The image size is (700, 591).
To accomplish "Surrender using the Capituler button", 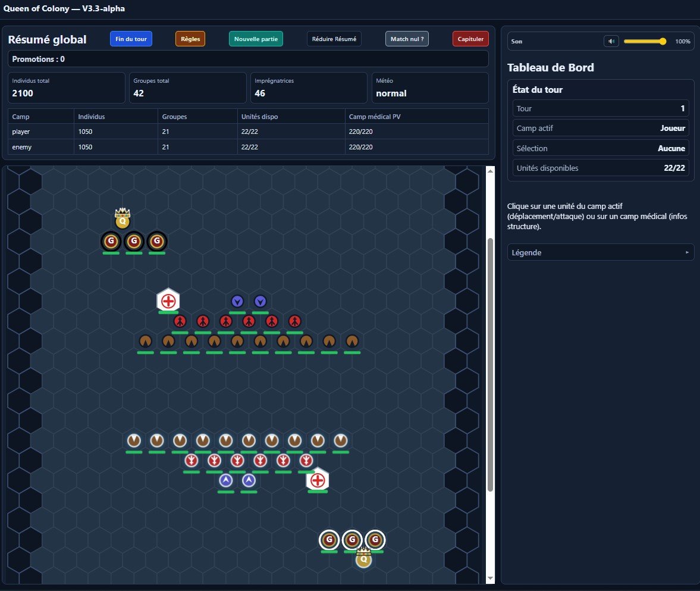I will pyautogui.click(x=470, y=39).
